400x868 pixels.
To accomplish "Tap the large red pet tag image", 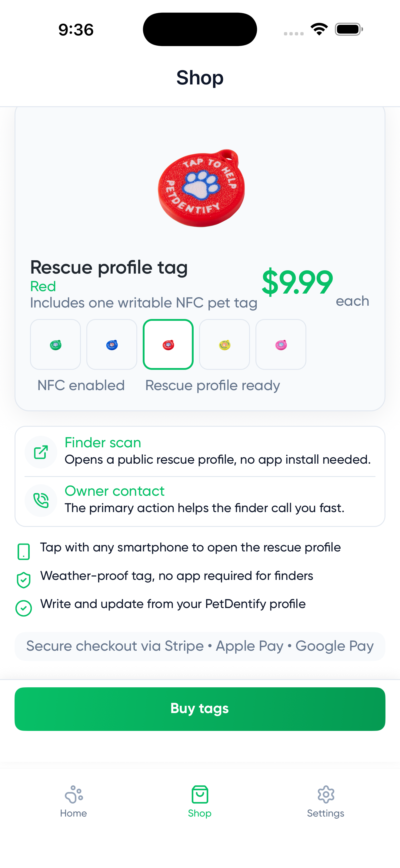I will click(201, 188).
